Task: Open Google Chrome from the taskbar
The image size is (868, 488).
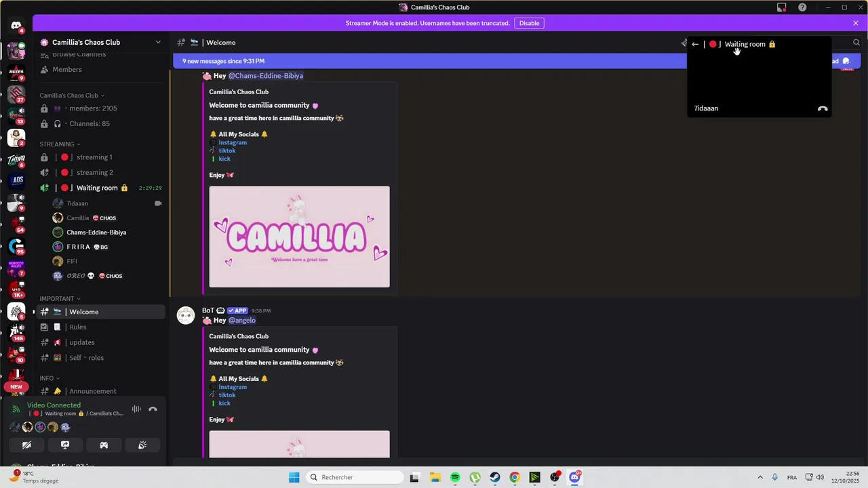Action: pyautogui.click(x=515, y=477)
